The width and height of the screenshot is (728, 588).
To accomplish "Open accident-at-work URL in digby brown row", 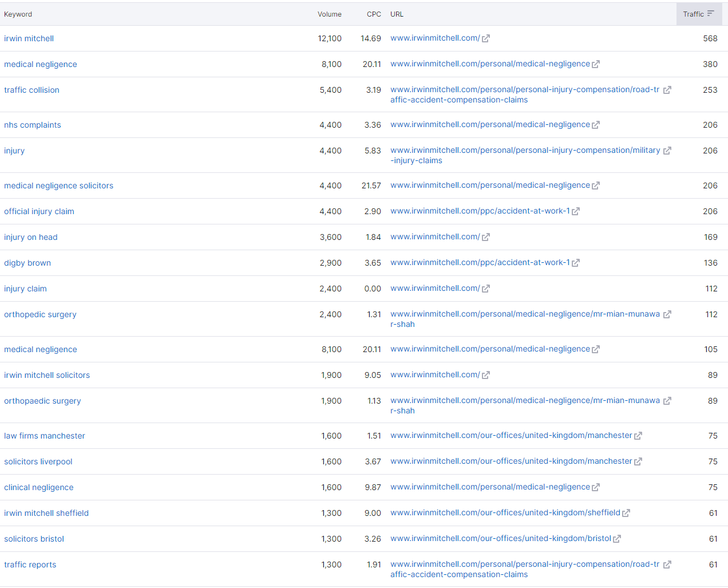I will click(480, 262).
